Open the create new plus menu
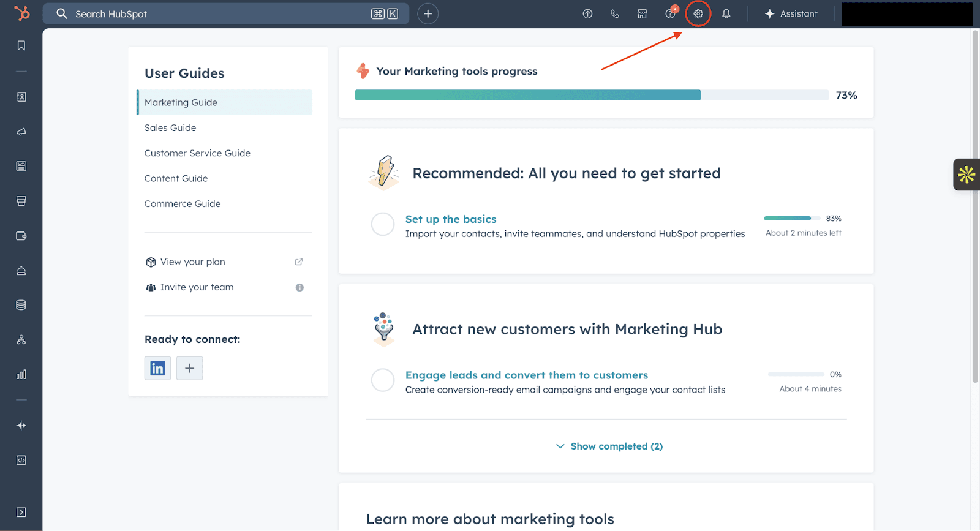Screen dimensions: 980x531 pyautogui.click(x=428, y=13)
